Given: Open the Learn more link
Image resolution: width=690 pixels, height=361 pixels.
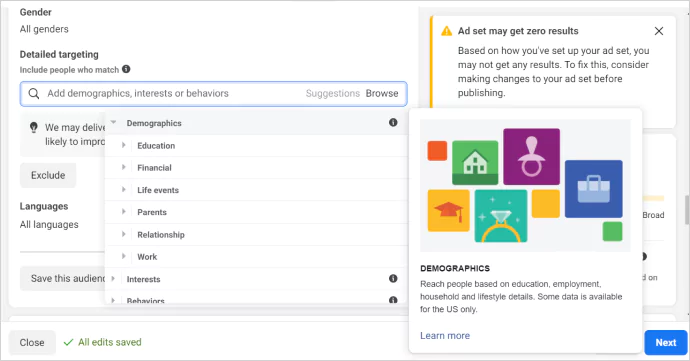Looking at the screenshot, I should pos(445,335).
